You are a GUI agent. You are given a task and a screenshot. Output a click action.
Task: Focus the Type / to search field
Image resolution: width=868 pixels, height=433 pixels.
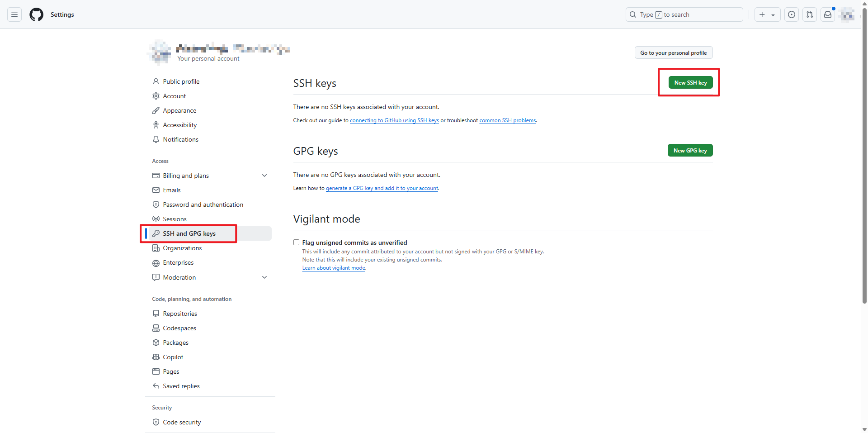coord(684,14)
